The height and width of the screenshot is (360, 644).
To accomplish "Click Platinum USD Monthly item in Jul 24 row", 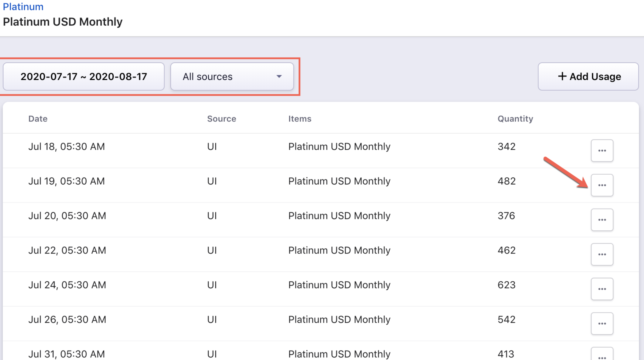I will [339, 285].
